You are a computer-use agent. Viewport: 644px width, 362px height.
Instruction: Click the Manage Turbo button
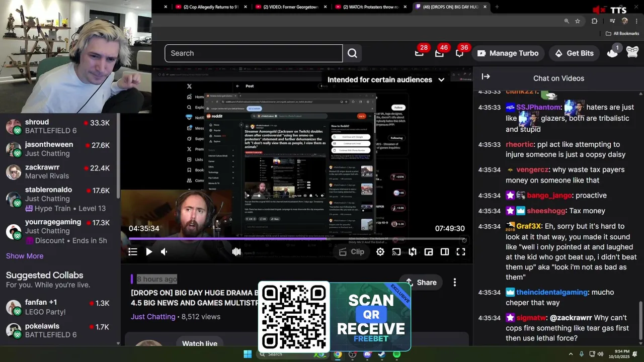(x=508, y=53)
